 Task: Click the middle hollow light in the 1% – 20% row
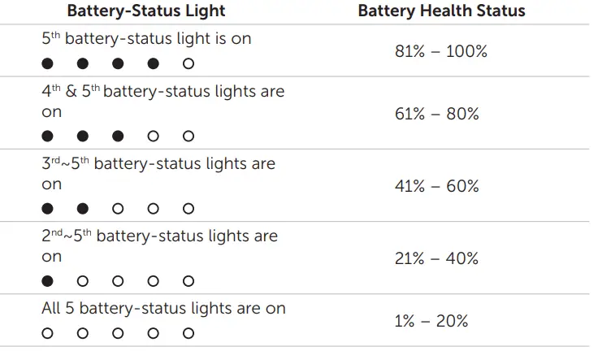click(118, 333)
